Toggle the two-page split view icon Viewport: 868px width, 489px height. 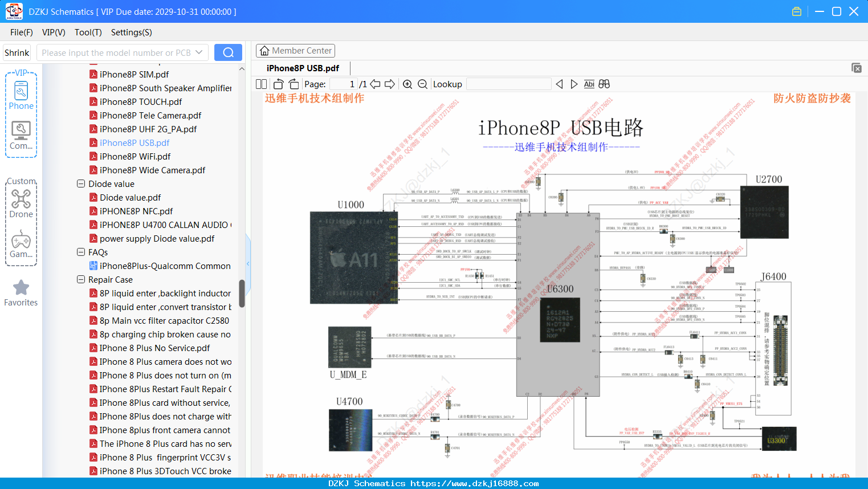coord(261,84)
